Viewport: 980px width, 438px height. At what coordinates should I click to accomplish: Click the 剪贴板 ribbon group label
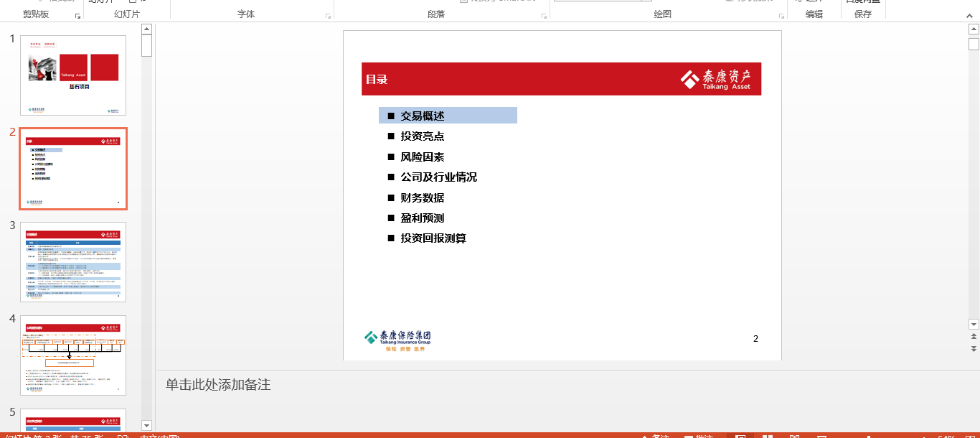(36, 14)
